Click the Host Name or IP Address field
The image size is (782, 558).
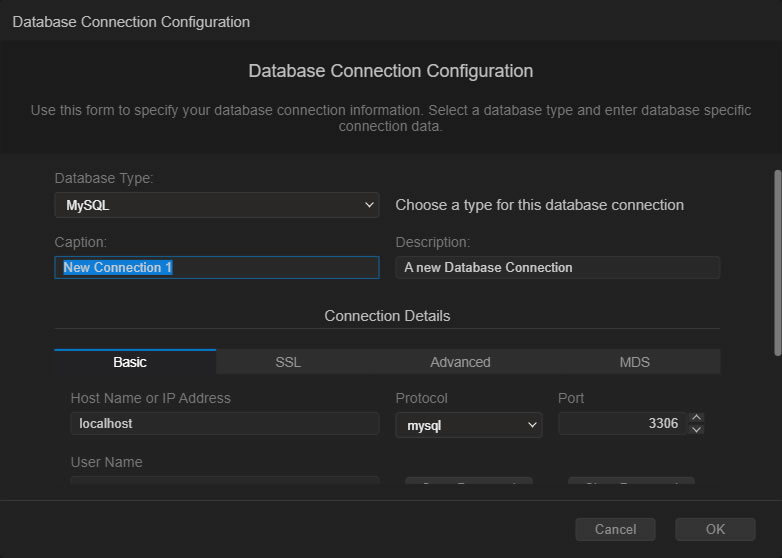(x=224, y=423)
